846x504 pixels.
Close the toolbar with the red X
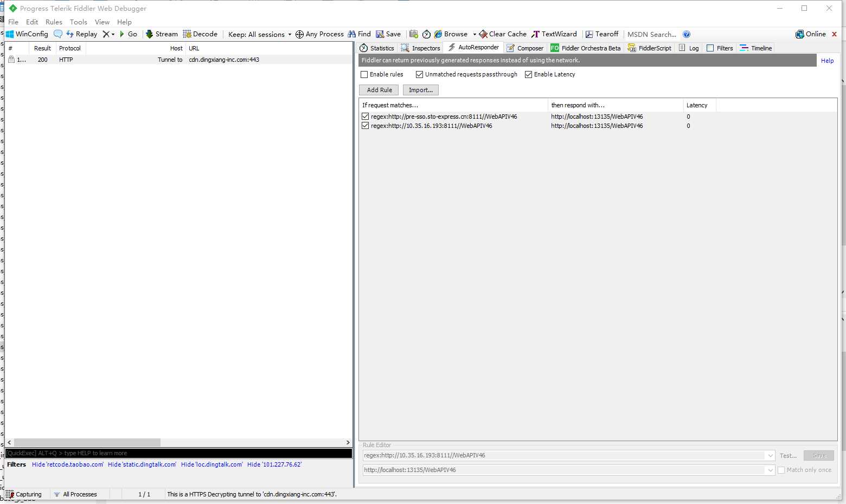[x=834, y=34]
